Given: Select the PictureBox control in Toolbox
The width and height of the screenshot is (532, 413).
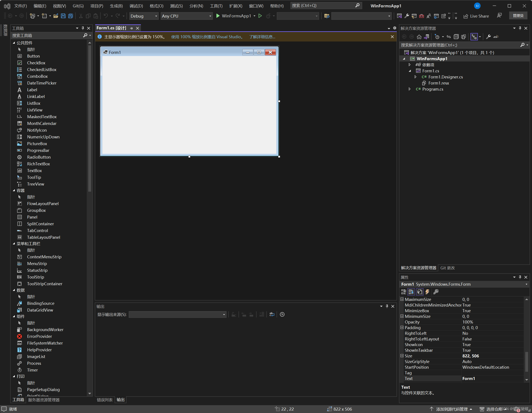Looking at the screenshot, I should [37, 144].
